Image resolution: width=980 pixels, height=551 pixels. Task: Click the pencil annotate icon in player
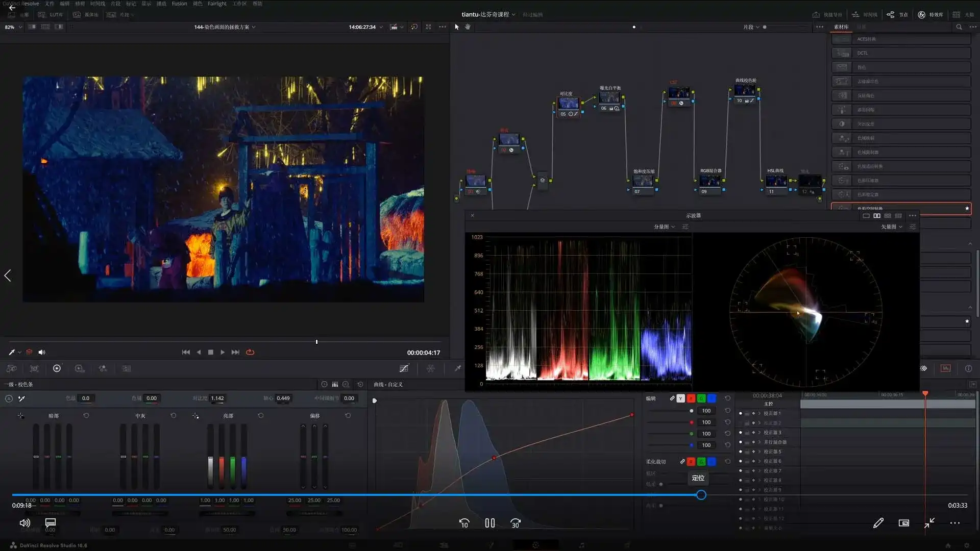(878, 523)
